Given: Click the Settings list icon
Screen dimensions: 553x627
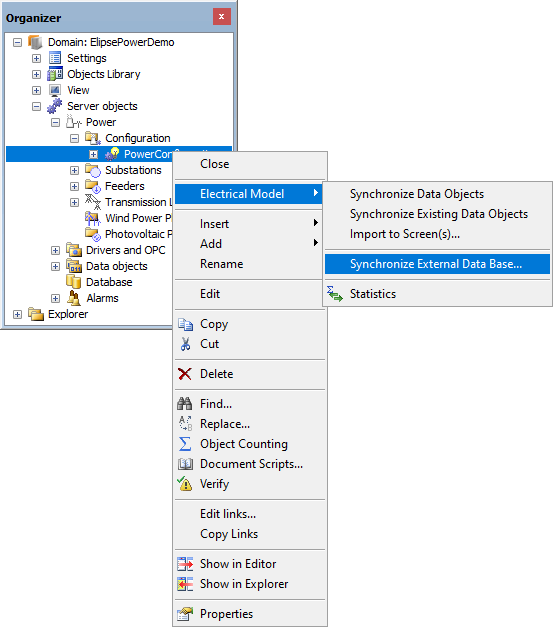Looking at the screenshot, I should [55, 58].
